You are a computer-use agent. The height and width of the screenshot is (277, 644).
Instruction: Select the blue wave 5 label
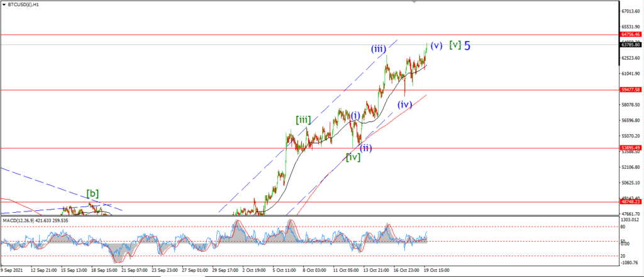click(467, 45)
